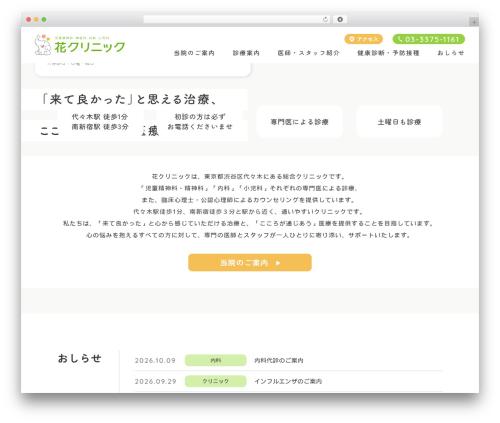
Task: Open おしらせ menu item
Action: click(451, 53)
